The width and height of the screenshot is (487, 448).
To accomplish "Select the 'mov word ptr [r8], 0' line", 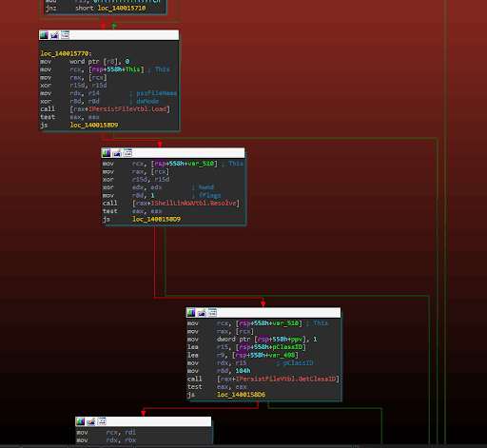I will coord(85,62).
